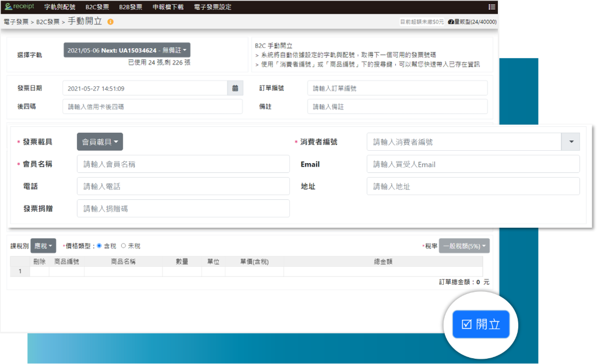Open the 字軌與配號 menu
Image resolution: width=597 pixels, height=364 pixels.
point(61,7)
